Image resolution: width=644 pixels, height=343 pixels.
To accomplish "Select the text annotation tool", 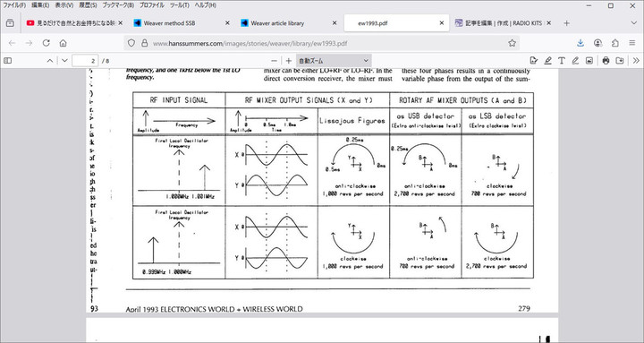I will [562, 61].
